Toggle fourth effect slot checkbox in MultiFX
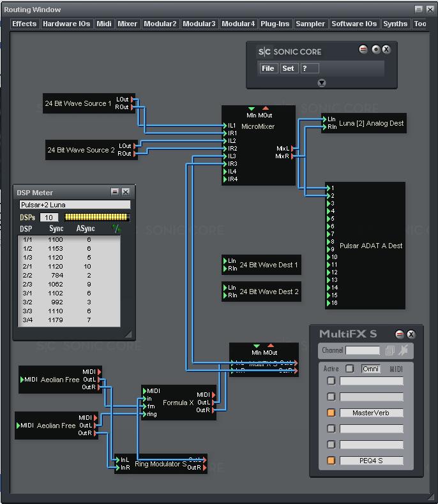The height and width of the screenshot is (504, 438). [x=331, y=429]
